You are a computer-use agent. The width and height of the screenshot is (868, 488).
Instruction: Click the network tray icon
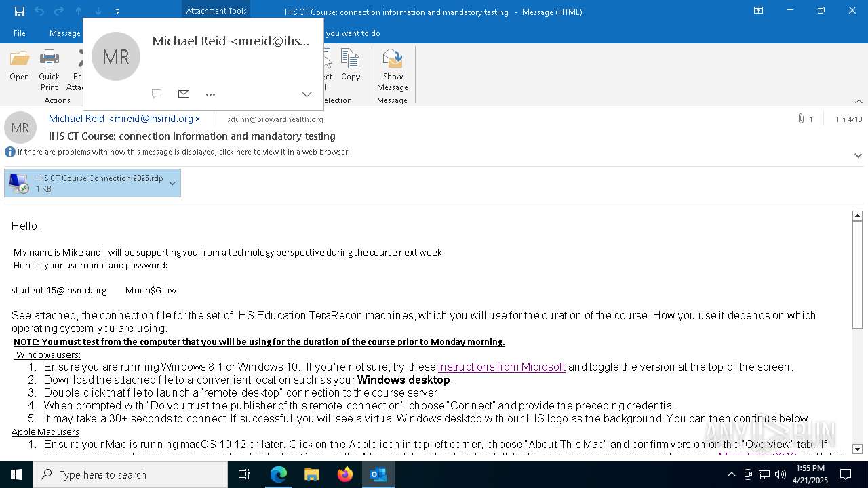coord(764,475)
